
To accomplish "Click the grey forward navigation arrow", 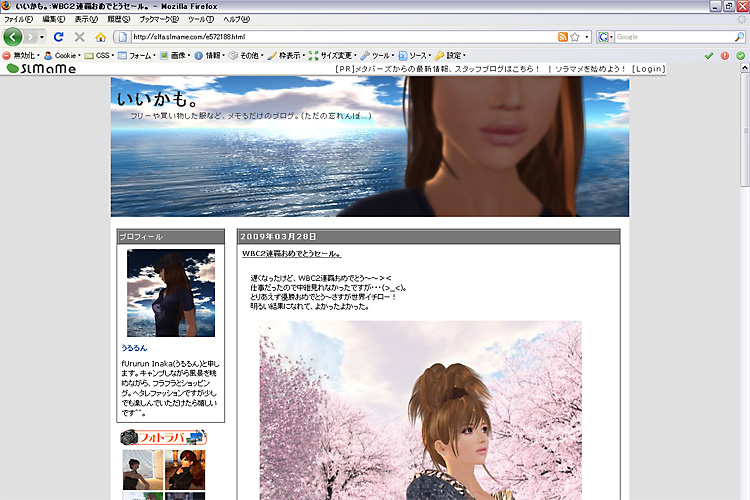I will (30, 37).
